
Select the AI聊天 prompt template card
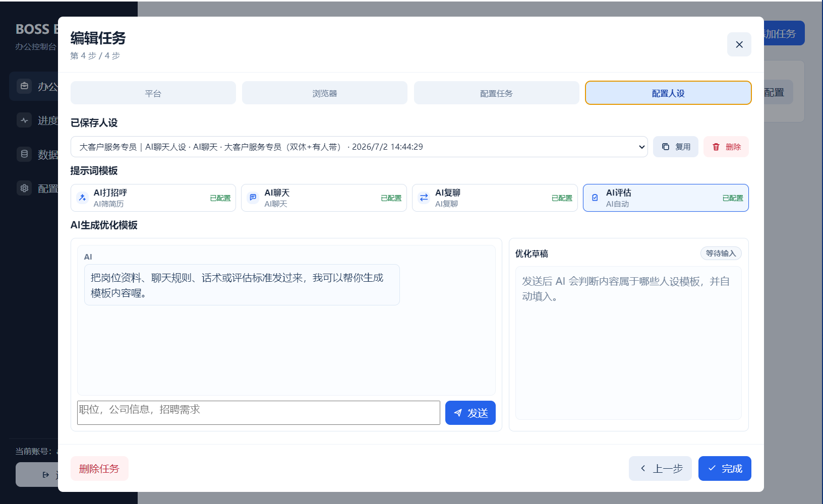(324, 198)
